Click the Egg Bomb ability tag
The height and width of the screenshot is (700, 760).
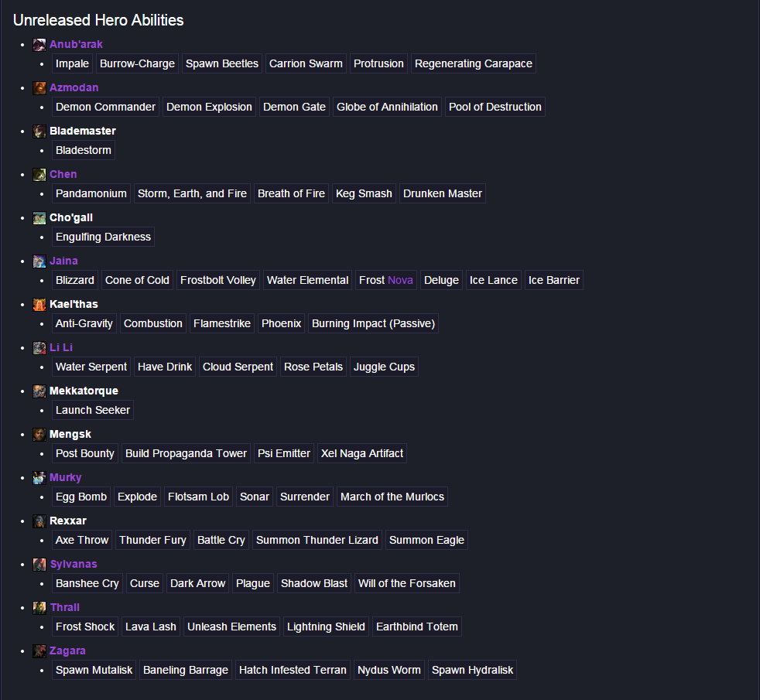(81, 497)
